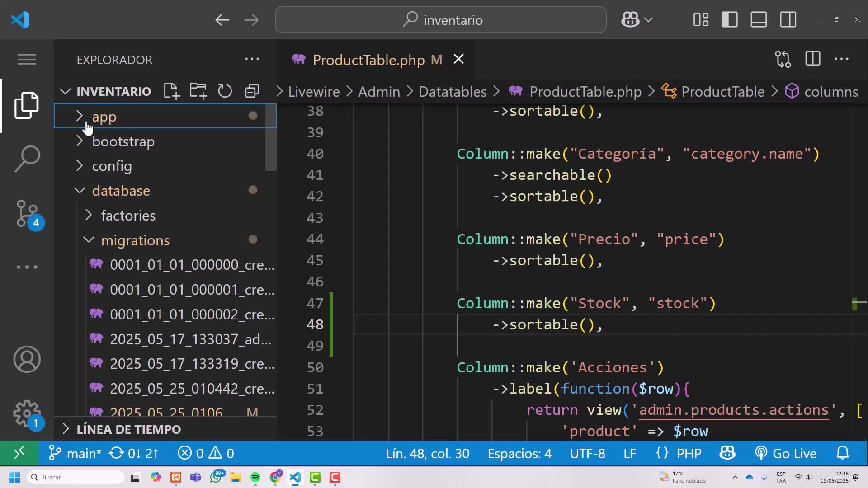Click the Admin breadcrumb
This screenshot has width=868, height=488.
pyautogui.click(x=379, y=92)
